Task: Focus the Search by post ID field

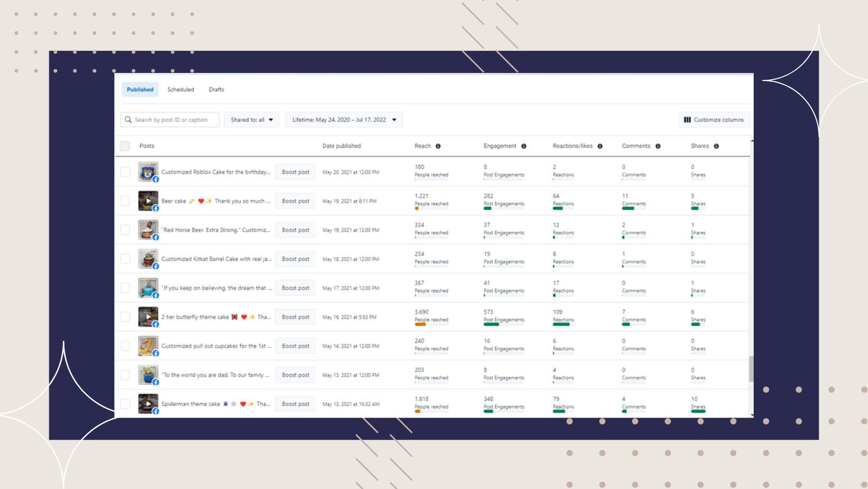Action: tap(170, 120)
